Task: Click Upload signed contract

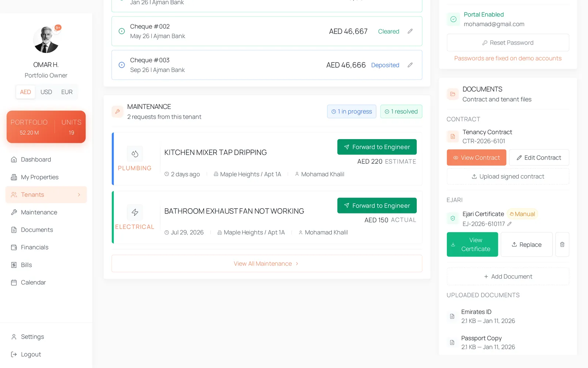Action: click(508, 176)
